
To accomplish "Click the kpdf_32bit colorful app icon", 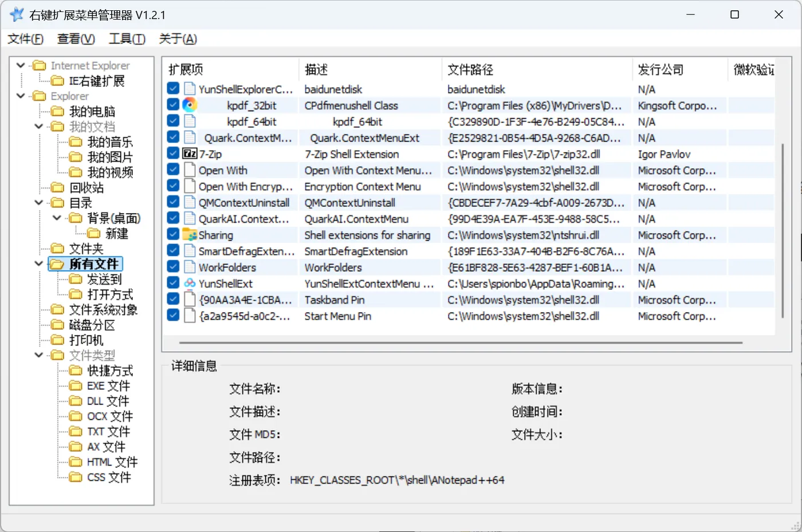I will tap(190, 105).
